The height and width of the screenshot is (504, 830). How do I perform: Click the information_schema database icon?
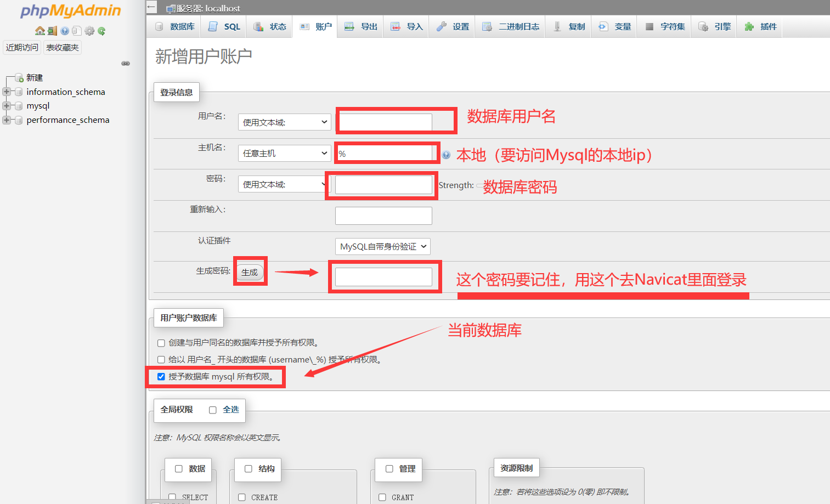click(x=19, y=92)
